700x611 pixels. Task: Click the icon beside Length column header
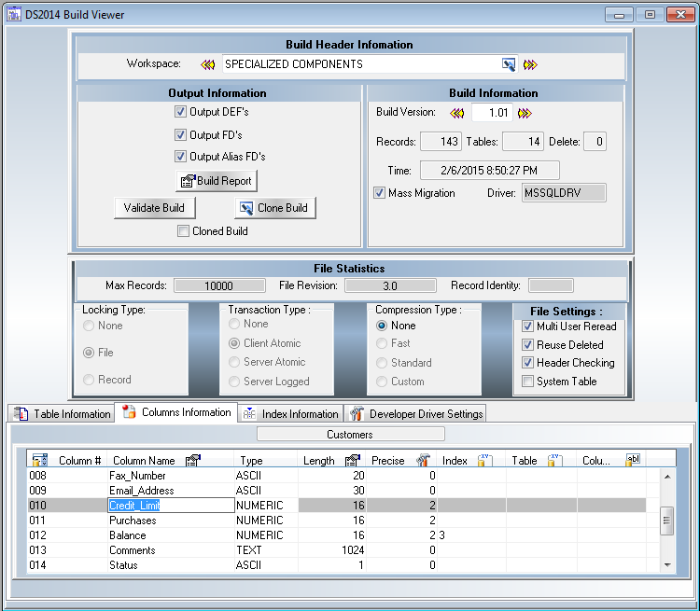click(353, 460)
